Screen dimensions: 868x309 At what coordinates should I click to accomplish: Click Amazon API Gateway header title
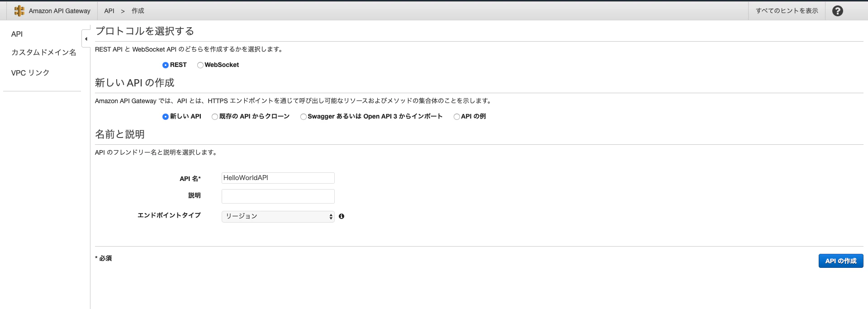(x=59, y=11)
